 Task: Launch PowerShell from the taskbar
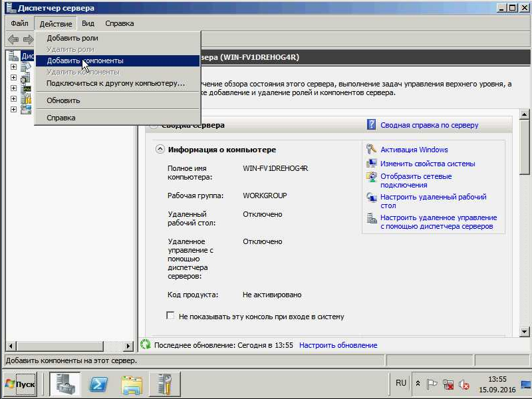(x=98, y=384)
